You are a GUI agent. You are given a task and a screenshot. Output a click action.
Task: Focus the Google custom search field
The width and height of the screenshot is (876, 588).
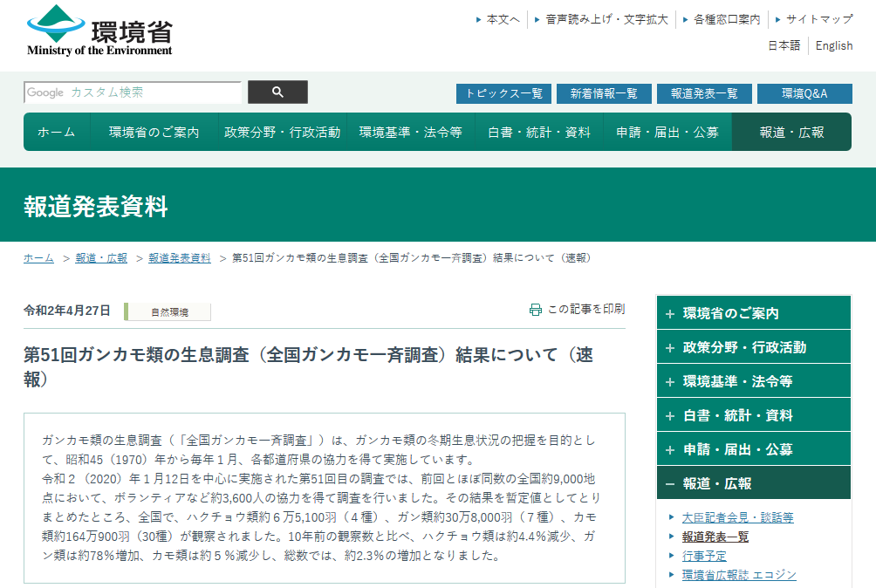click(x=133, y=92)
